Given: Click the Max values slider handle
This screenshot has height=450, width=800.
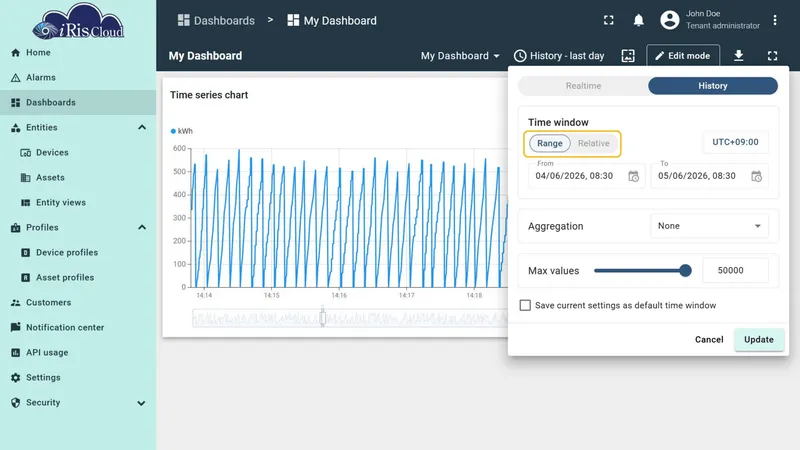Looking at the screenshot, I should 685,270.
